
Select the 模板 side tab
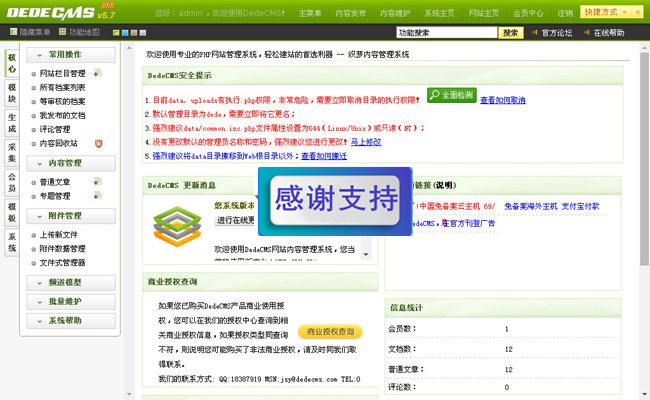pos(12,212)
